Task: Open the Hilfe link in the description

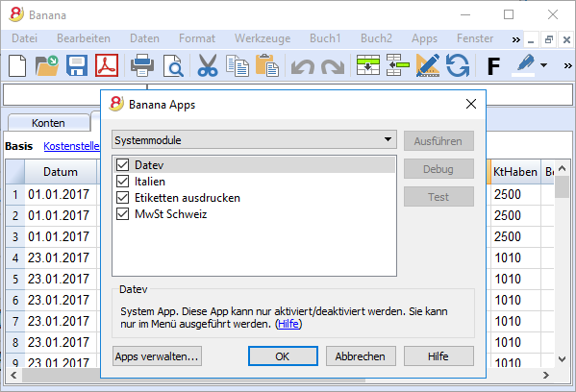Action: tap(288, 324)
